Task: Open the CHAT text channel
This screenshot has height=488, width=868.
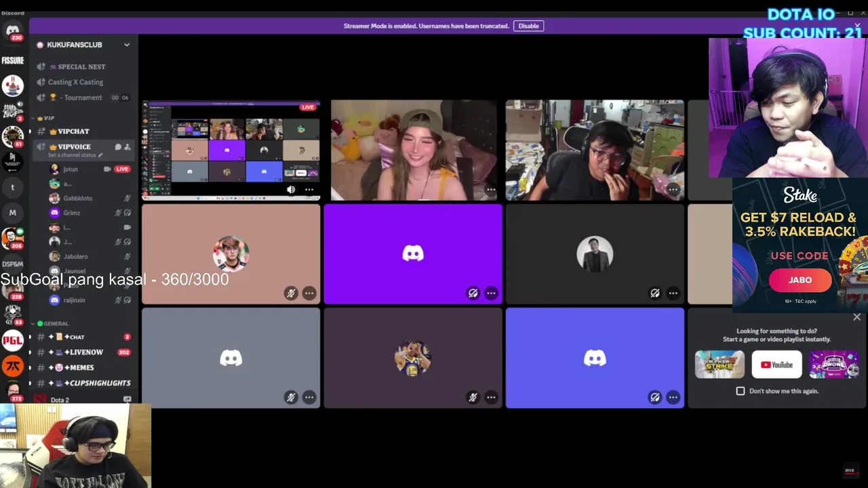Action: [83, 337]
